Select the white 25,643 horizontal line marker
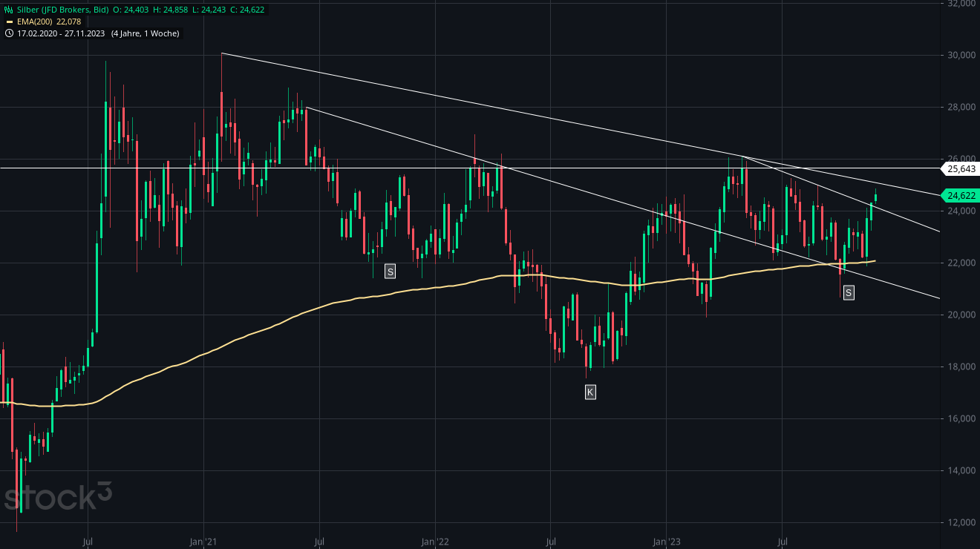Viewport: 980px width, 549px height. (x=960, y=170)
